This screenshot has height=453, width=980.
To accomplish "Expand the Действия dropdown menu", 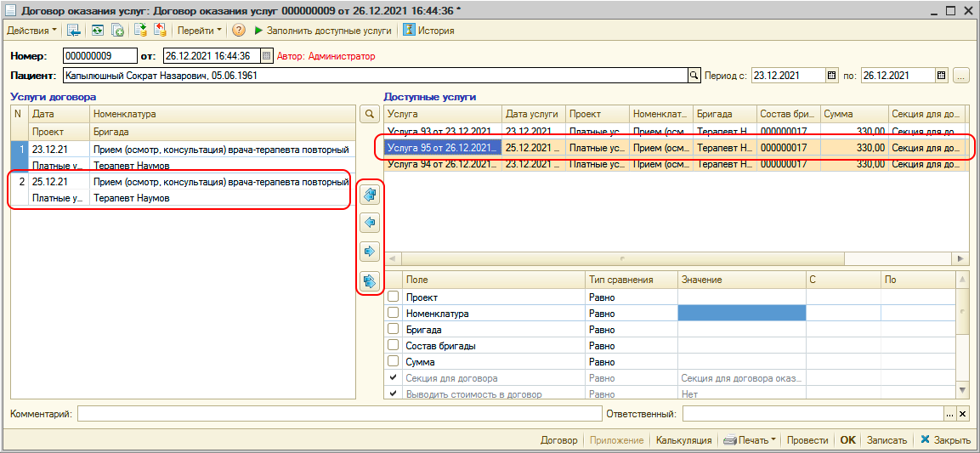I will coord(32,30).
